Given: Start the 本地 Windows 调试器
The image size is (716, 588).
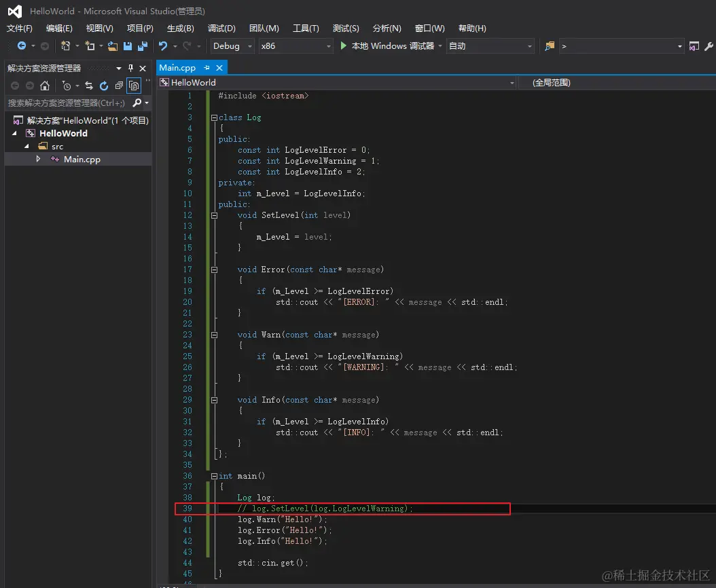Looking at the screenshot, I should click(x=387, y=46).
